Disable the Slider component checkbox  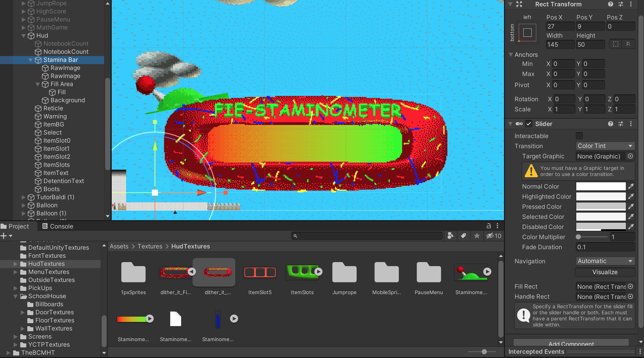tap(528, 124)
